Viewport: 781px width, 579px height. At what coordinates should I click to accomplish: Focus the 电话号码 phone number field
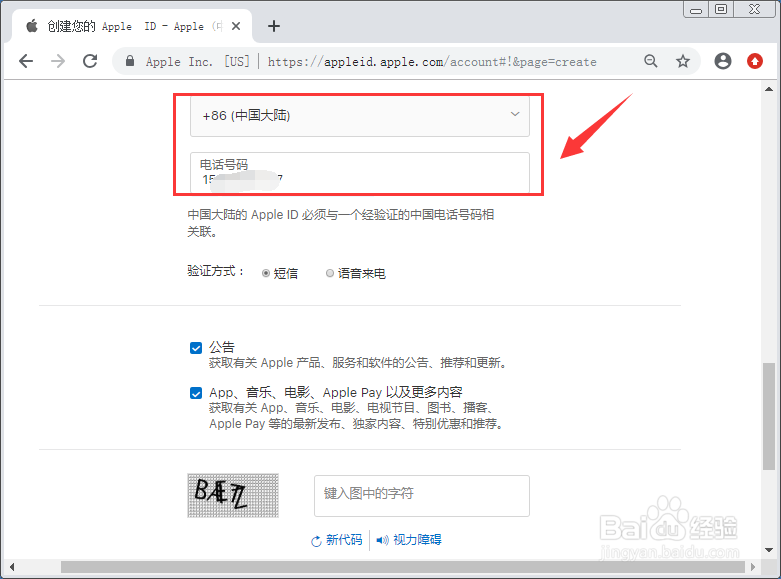pyautogui.click(x=360, y=172)
